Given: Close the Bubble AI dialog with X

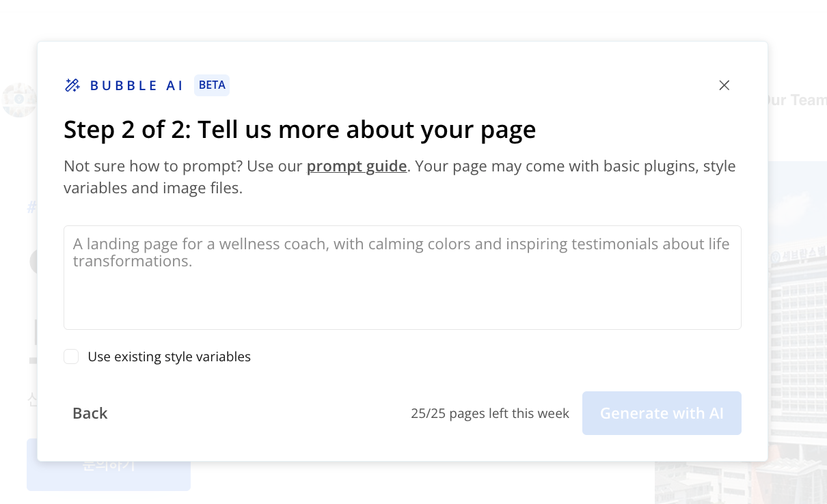Looking at the screenshot, I should [724, 85].
